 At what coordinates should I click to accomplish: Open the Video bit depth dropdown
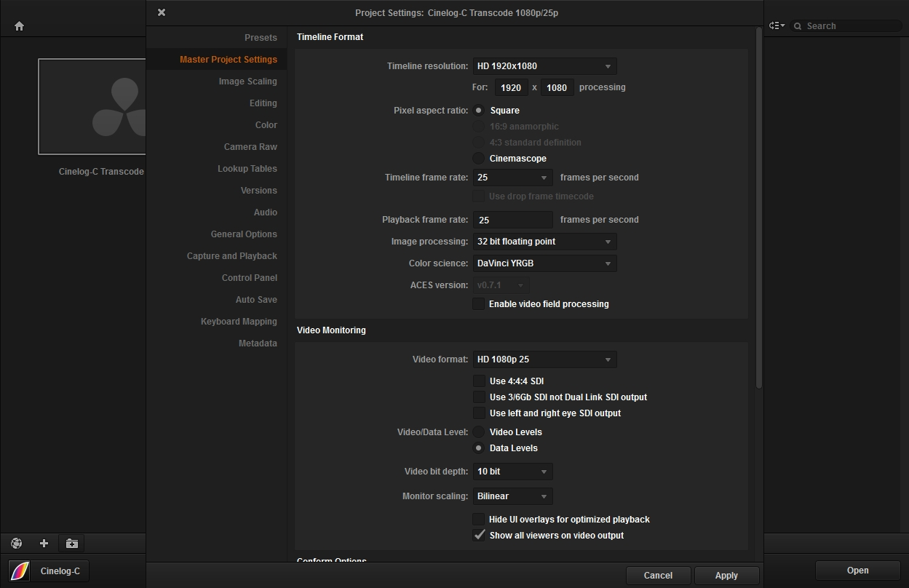coord(512,472)
